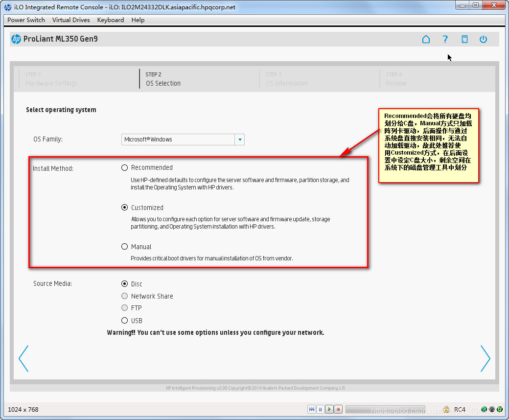509x420 pixels.
Task: Click the 1024 x 768 resolution text
Action: coord(23,409)
